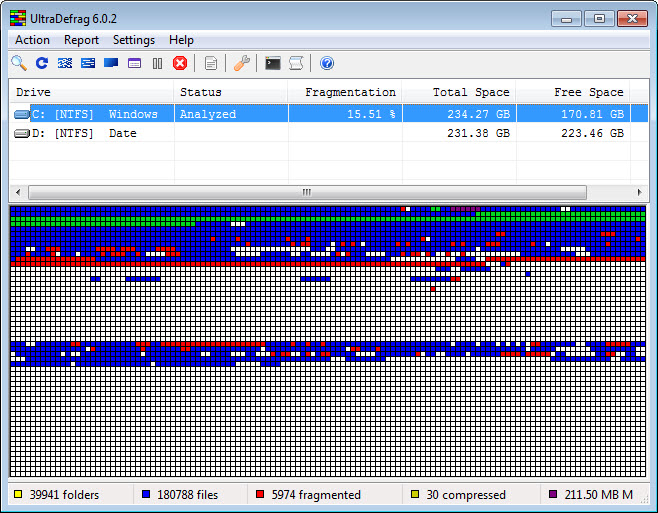Image resolution: width=658 pixels, height=513 pixels.
Task: Click the Full optimization toolbar icon
Action: pyautogui.click(x=111, y=63)
